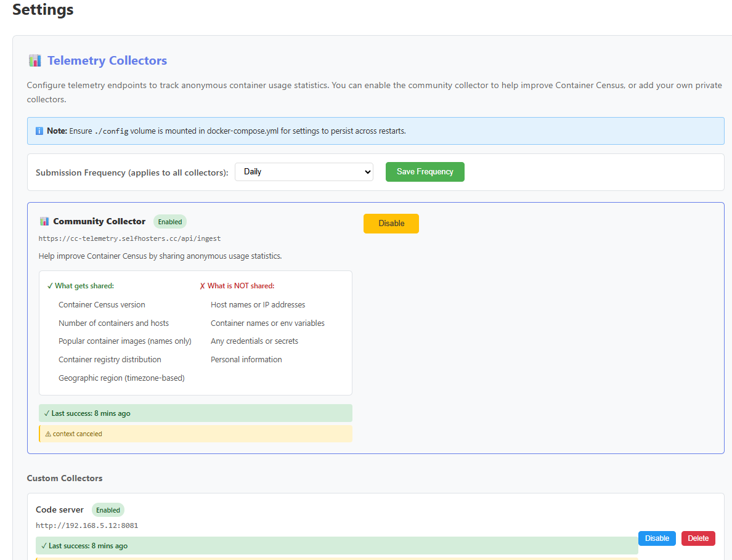Click the checkmark in Community Collector's last success bar
732x560 pixels.
[47, 413]
